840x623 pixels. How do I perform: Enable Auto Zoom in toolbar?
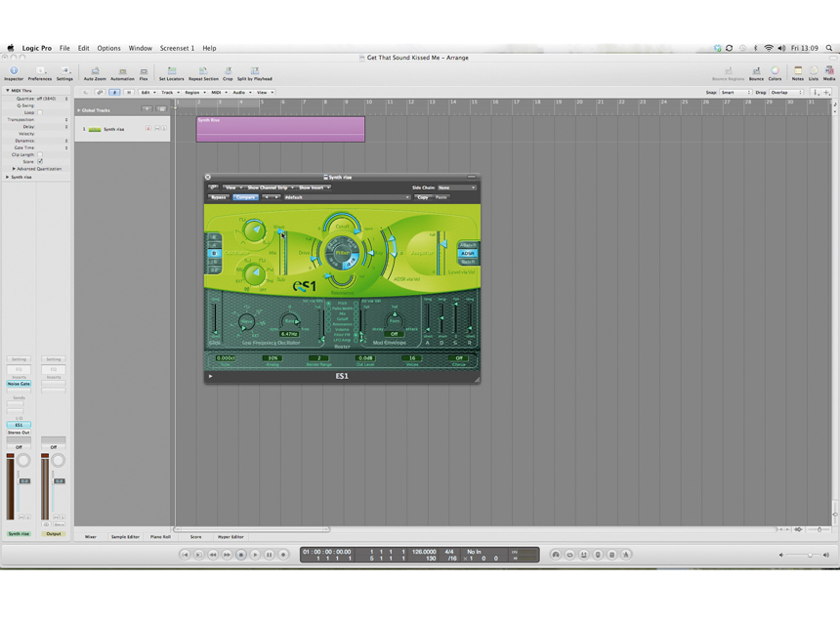click(x=95, y=73)
